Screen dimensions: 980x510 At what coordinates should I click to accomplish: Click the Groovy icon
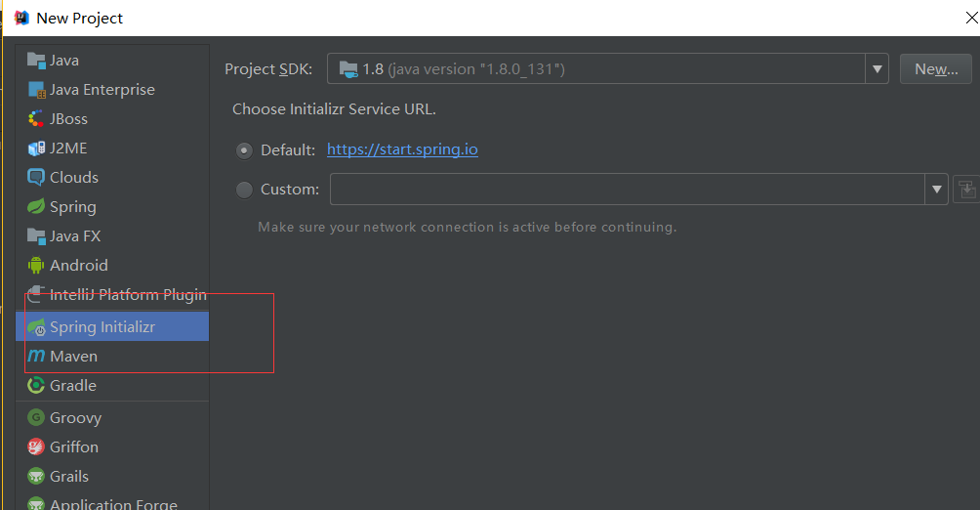point(36,418)
